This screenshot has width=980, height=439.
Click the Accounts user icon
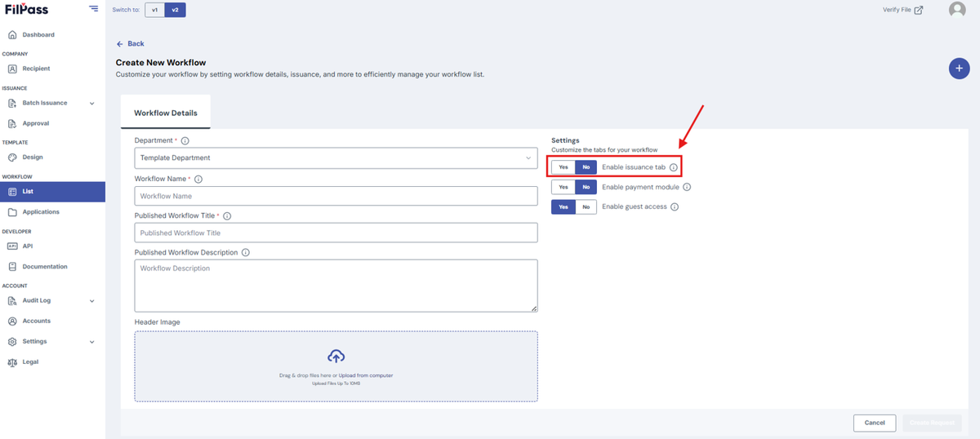12,321
